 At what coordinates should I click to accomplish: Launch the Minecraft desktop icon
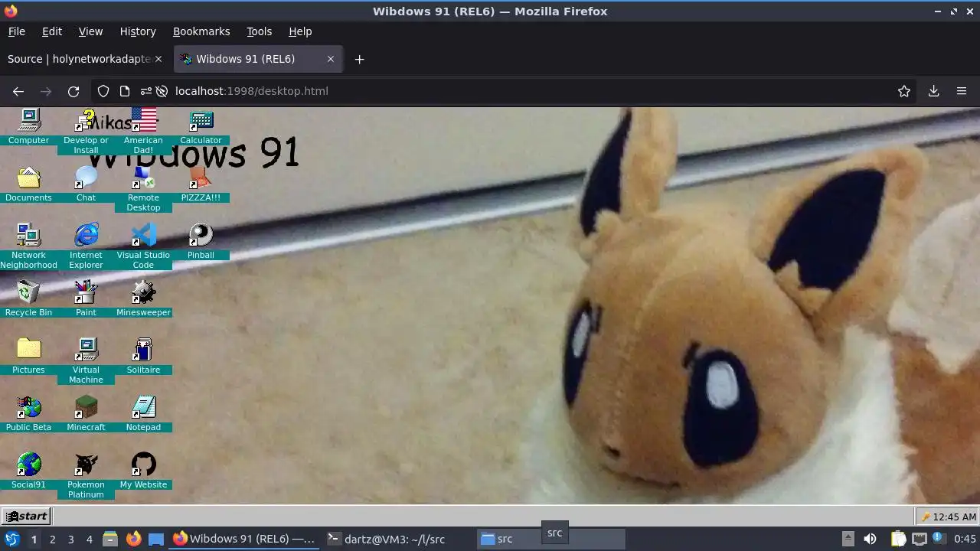(x=86, y=413)
